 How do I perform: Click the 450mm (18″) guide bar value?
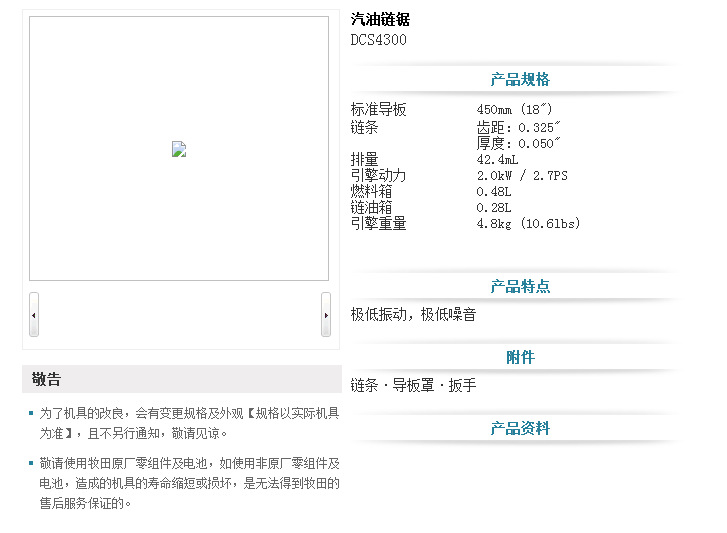(x=514, y=110)
